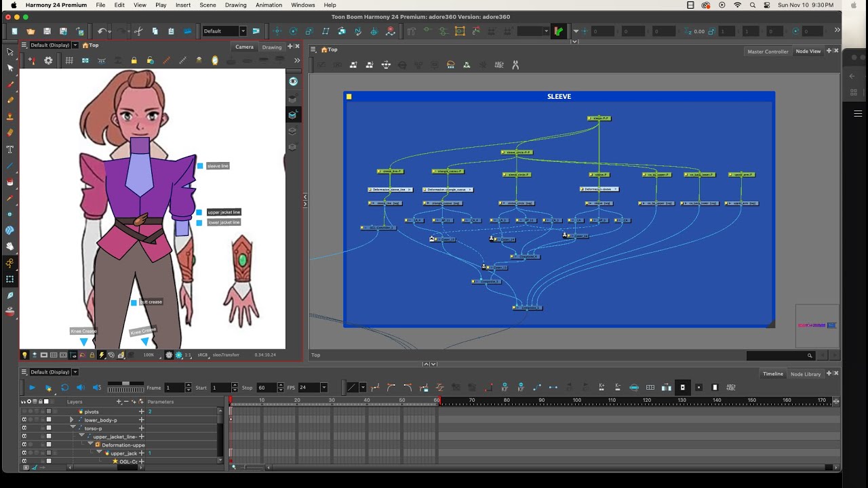Toggle visibility of torso-p layer
868x488 pixels.
tap(24, 428)
